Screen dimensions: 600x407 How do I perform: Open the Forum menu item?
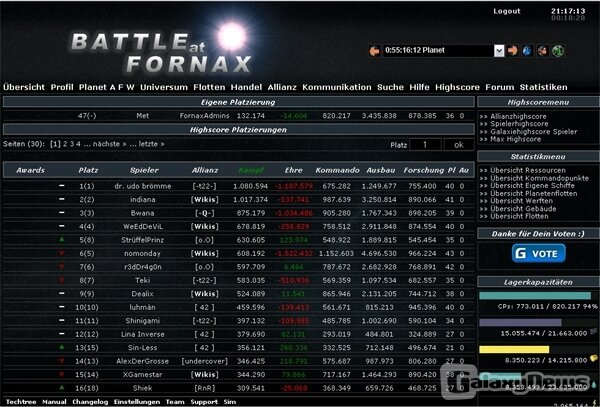click(x=500, y=87)
